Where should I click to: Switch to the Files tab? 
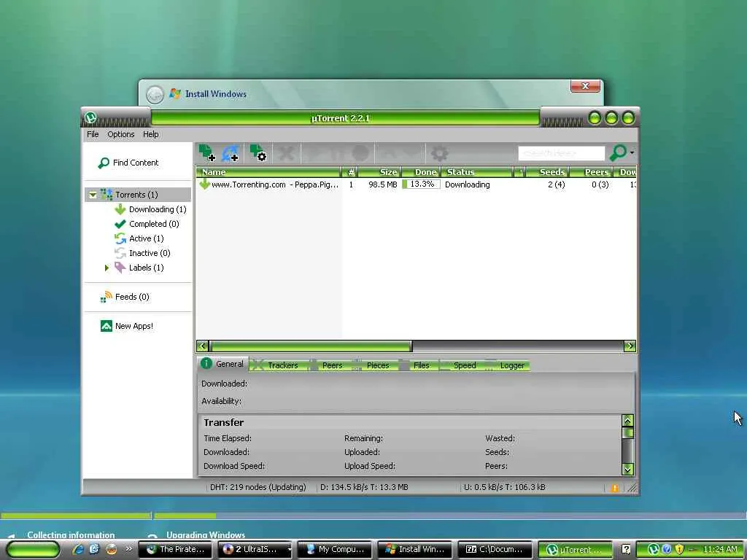417,366
